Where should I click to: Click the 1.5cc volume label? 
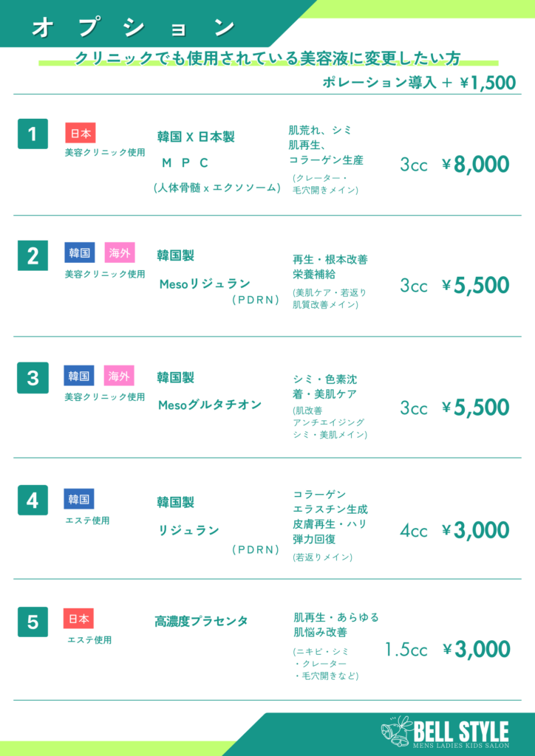tap(406, 650)
